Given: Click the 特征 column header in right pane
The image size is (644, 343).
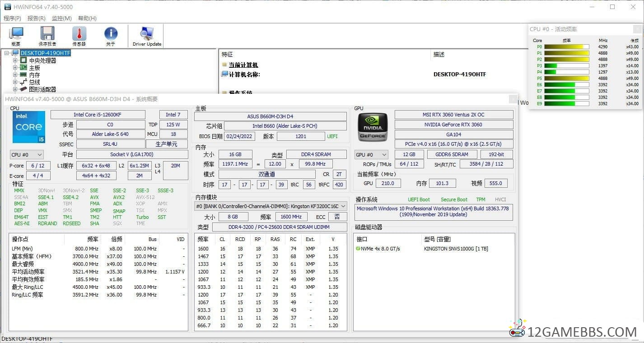Looking at the screenshot, I should (x=227, y=54).
